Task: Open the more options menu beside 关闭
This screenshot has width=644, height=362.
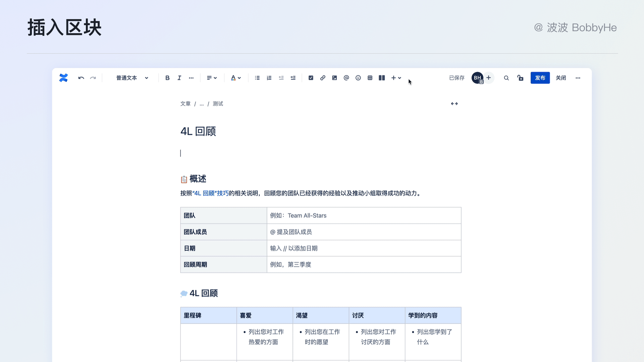Action: 578,78
